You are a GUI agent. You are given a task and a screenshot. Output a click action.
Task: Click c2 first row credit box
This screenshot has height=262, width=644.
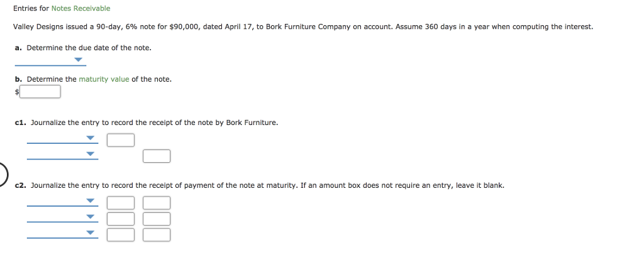point(157,203)
